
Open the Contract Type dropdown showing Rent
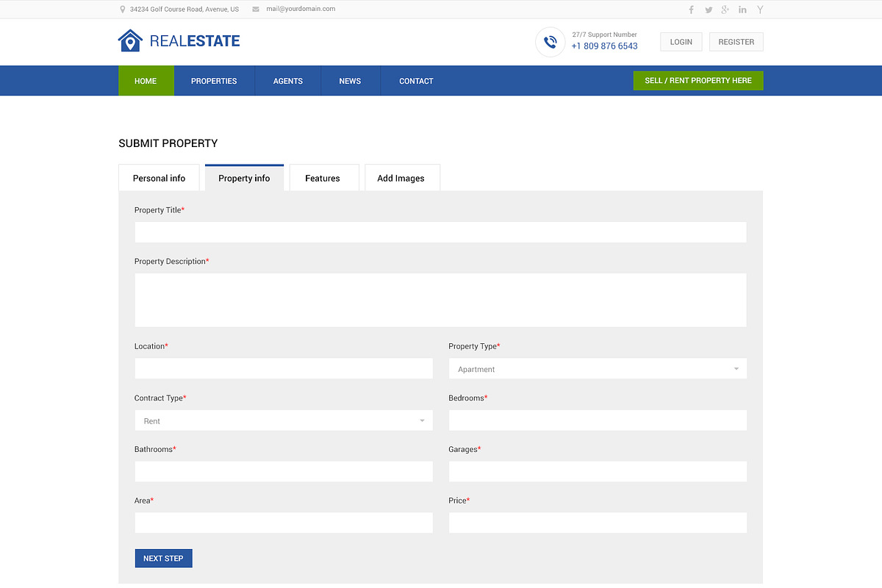tap(284, 420)
